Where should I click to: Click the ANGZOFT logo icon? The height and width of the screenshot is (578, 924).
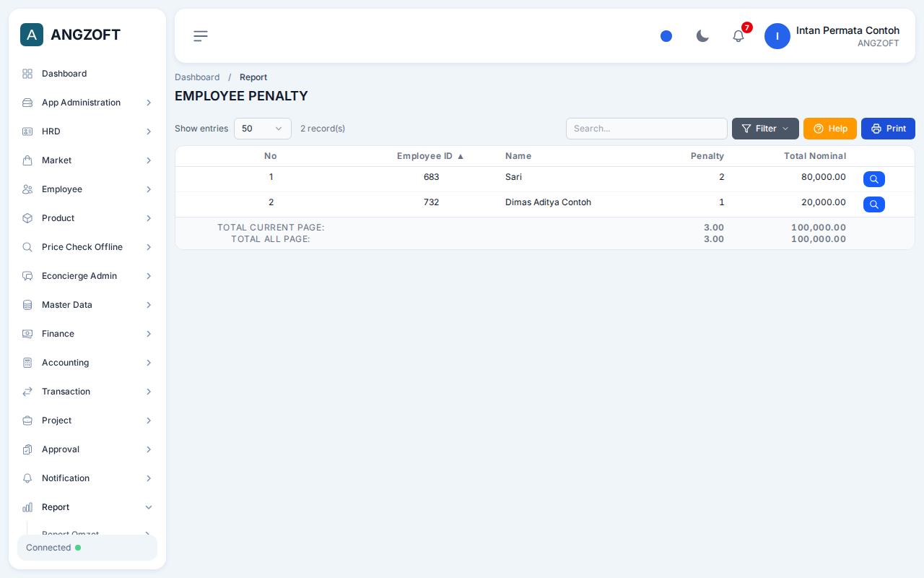coord(32,35)
